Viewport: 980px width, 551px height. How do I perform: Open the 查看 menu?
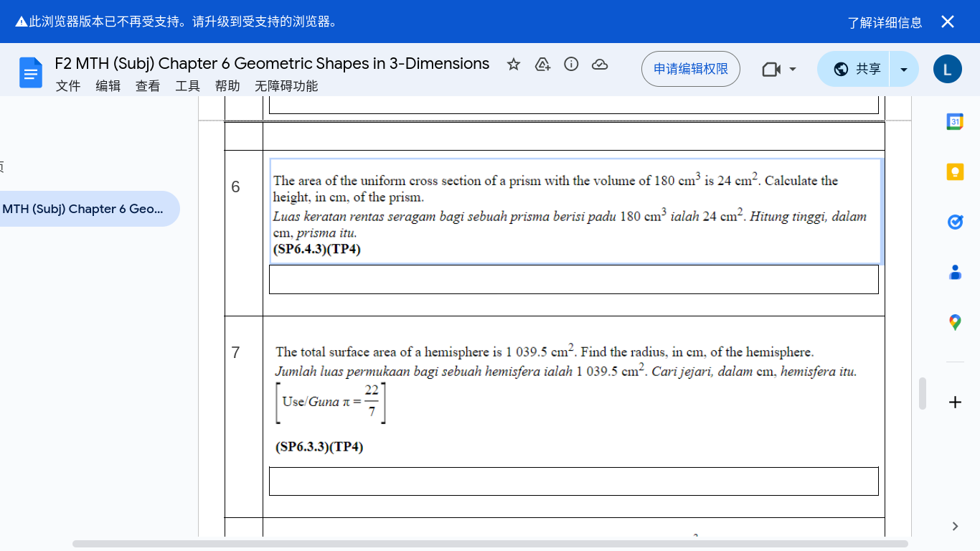click(x=148, y=86)
